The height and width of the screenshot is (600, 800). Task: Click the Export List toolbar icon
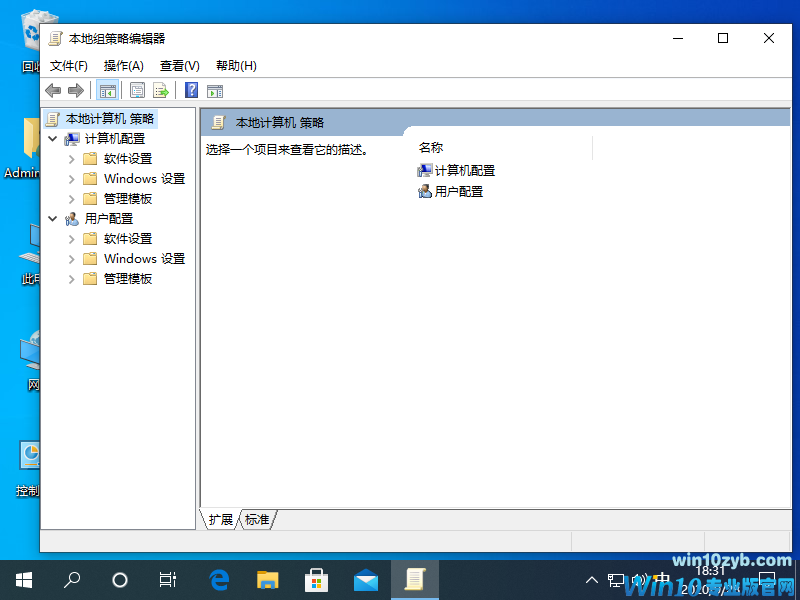point(161,90)
